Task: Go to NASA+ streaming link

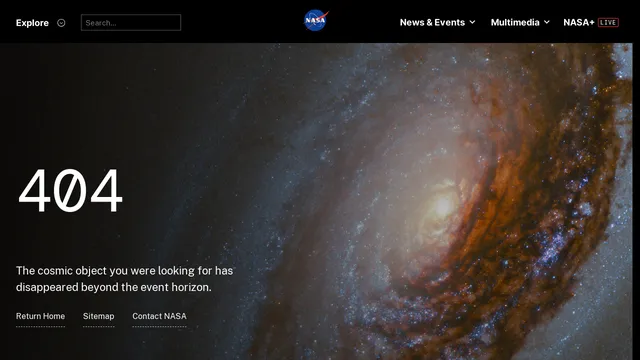Action: [x=579, y=22]
